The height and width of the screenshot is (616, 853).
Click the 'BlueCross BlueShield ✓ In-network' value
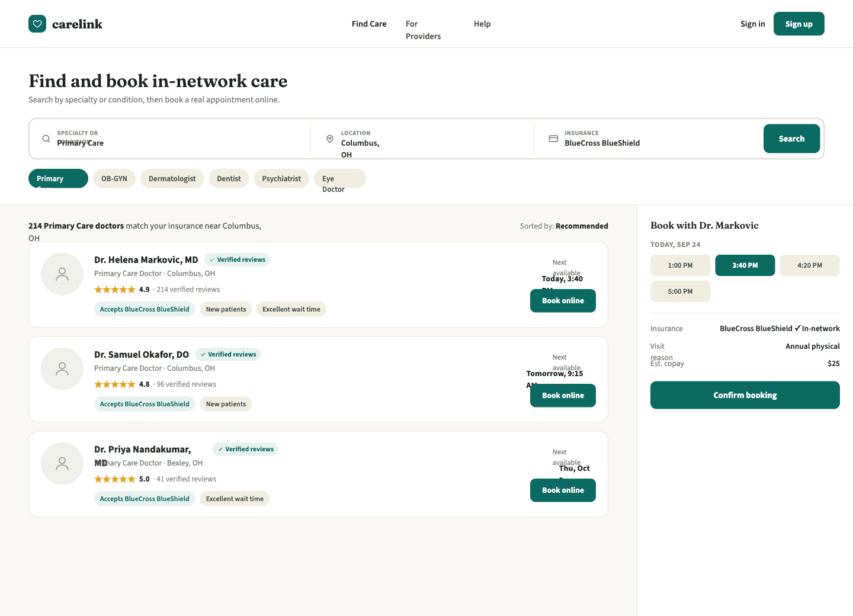(780, 328)
